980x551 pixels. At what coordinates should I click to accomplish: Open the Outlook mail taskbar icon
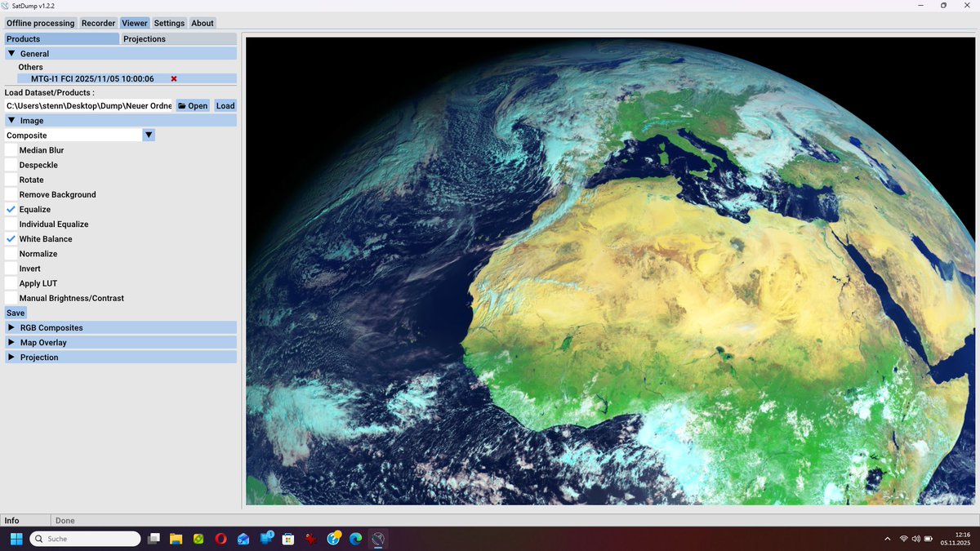243,539
